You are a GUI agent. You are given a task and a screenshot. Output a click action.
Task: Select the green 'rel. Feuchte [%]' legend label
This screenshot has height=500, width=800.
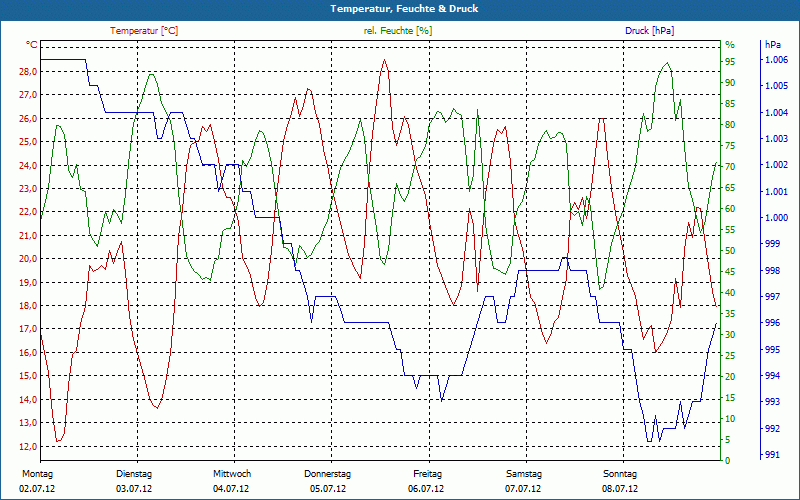(x=398, y=31)
